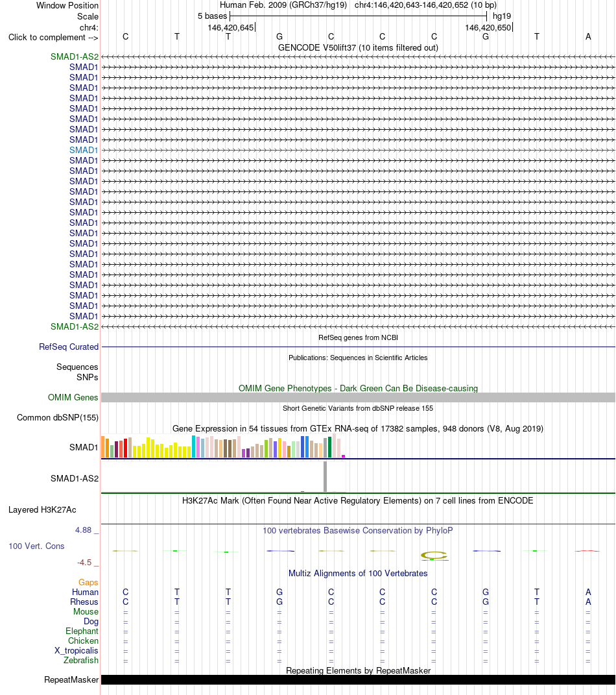Screen dimensions: 616x695
Task: Click the '100 Vert. Cons' track label
Action: click(36, 546)
